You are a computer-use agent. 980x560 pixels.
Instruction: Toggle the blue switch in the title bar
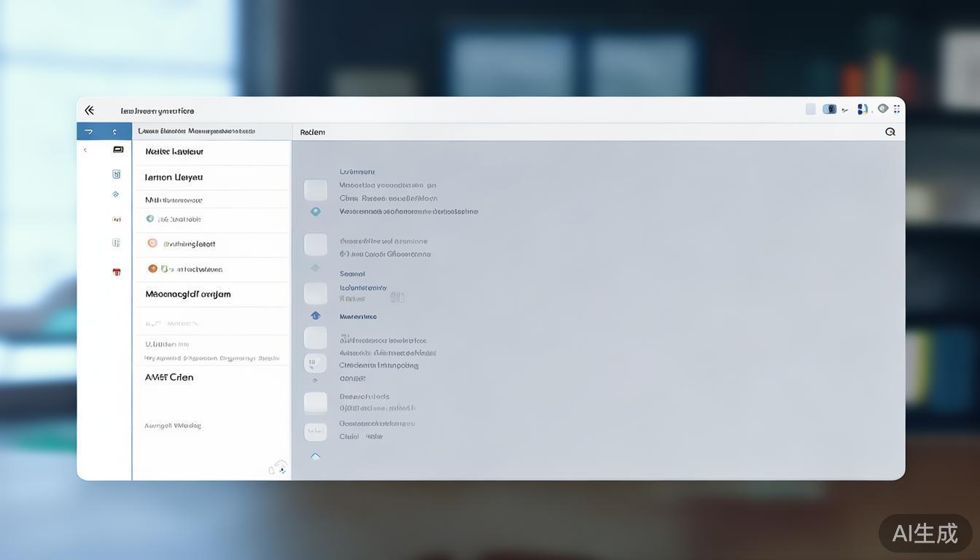coord(829,109)
